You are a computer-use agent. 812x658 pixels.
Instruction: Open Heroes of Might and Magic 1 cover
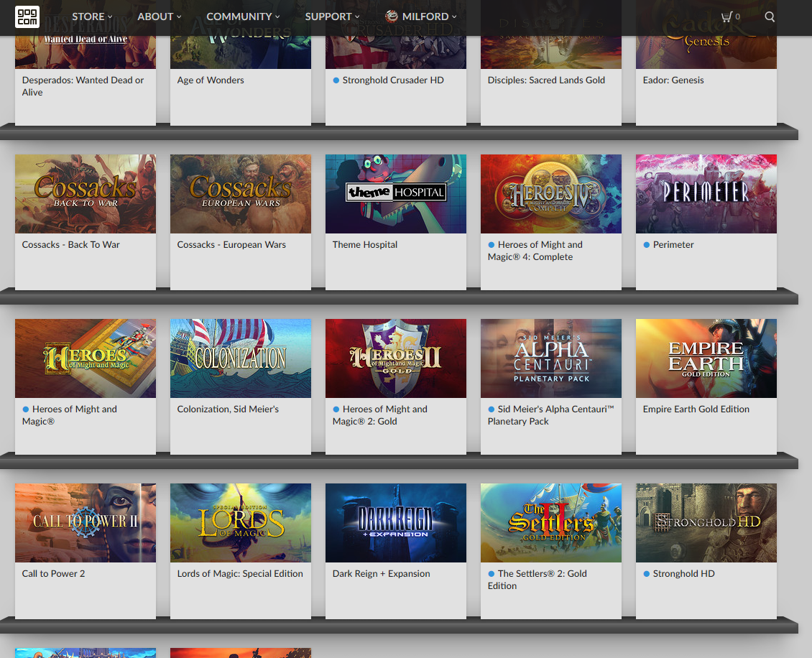86,358
